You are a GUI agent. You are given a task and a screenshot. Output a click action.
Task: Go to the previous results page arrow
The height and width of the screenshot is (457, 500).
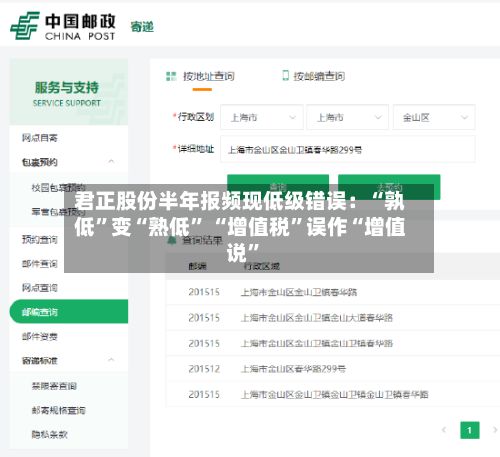tap(444, 430)
